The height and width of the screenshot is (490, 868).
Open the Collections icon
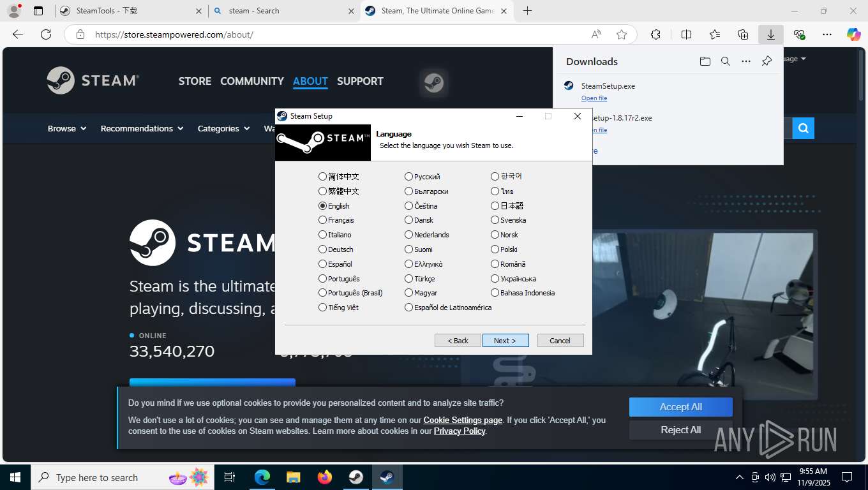pos(743,34)
